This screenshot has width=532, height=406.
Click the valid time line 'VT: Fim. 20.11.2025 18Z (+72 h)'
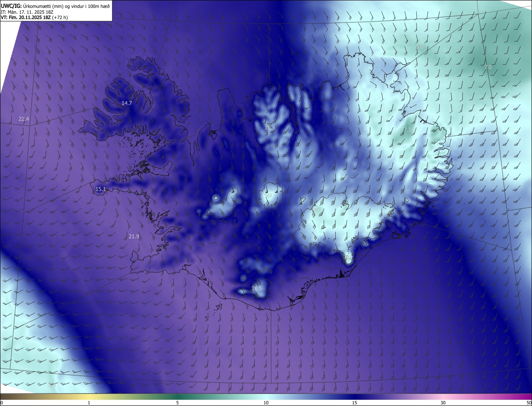34,17
